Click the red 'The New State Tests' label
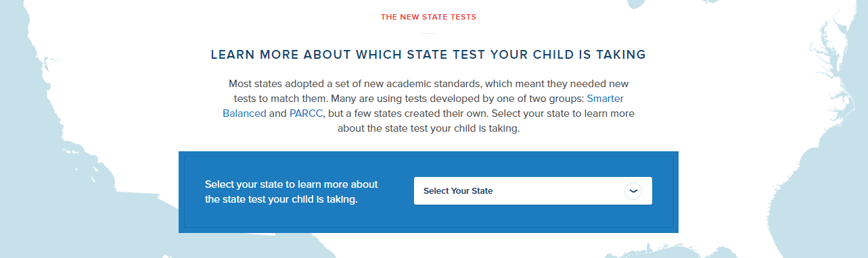The image size is (868, 258). [428, 17]
